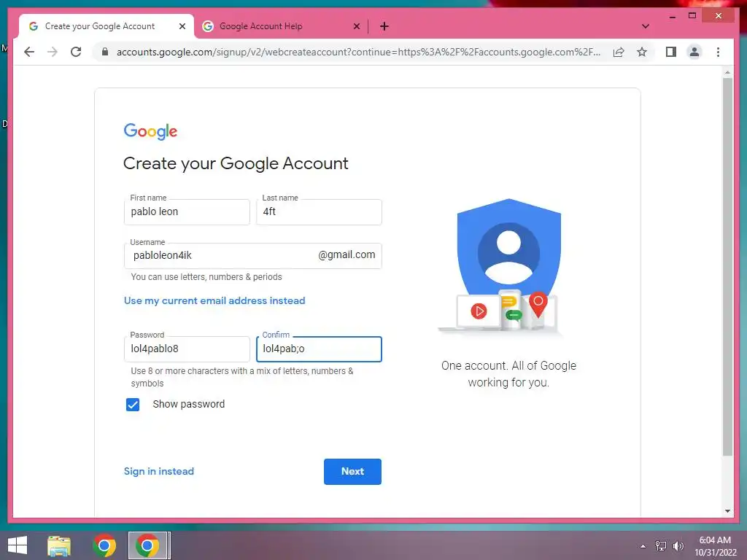Open a new tab with the plus icon
Image resolution: width=747 pixels, height=560 pixels.
click(384, 26)
